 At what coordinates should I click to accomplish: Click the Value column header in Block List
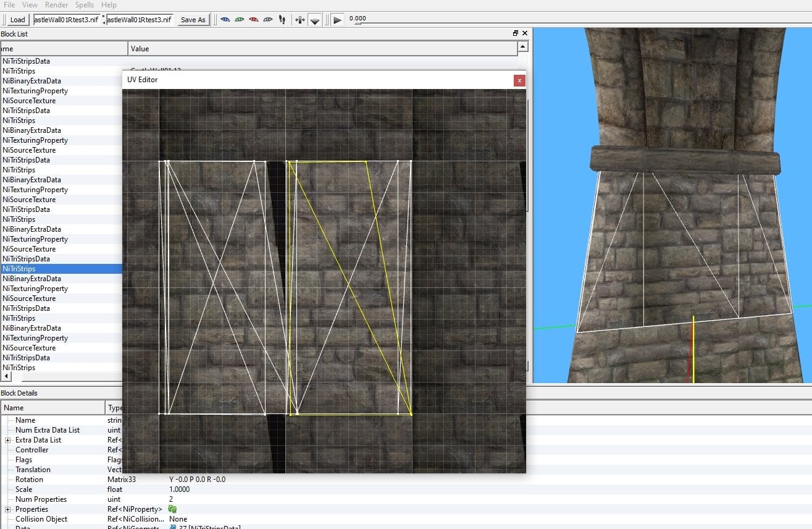tap(324, 48)
